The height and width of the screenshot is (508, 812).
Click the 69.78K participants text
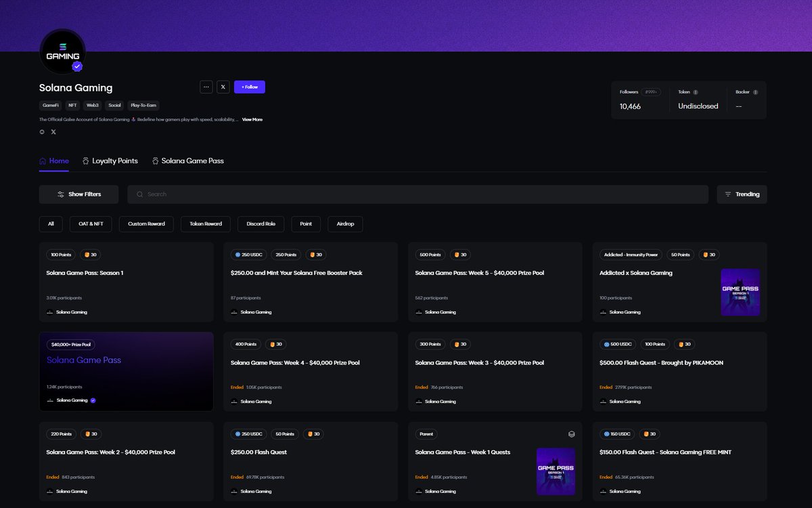[264, 477]
